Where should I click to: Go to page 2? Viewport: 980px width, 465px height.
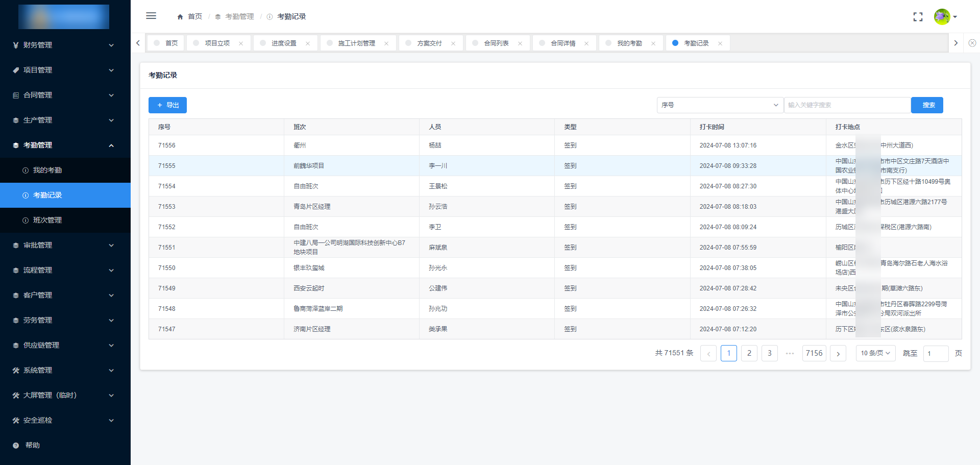tap(749, 353)
